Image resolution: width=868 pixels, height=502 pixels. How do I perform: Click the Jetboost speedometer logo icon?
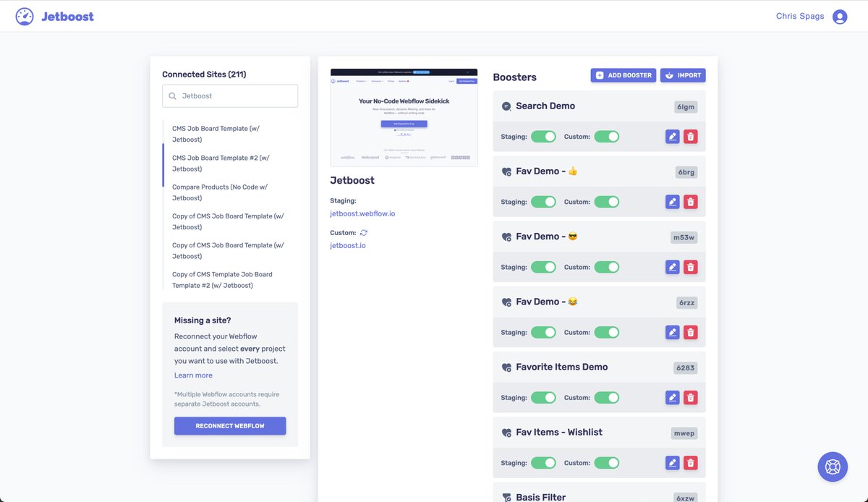click(25, 16)
